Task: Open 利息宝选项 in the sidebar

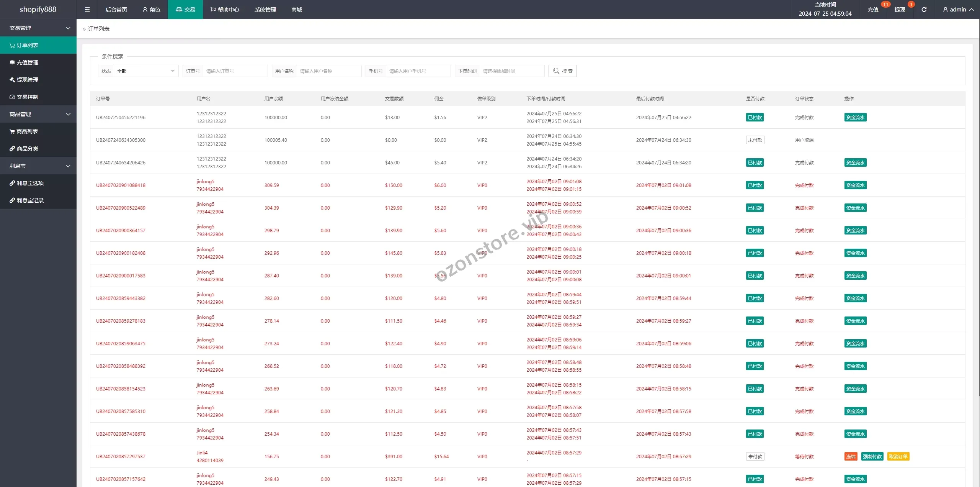Action: coord(30,183)
